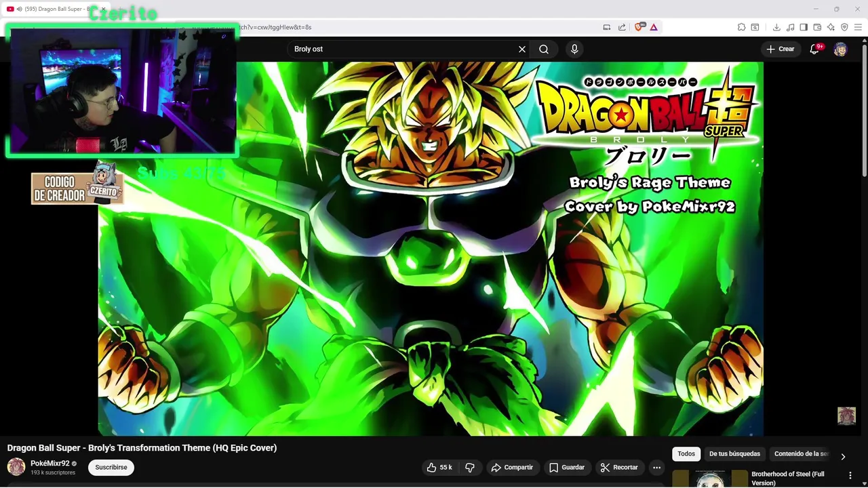The height and width of the screenshot is (488, 868).
Task: Open the Brave VPN shield icon
Action: point(844,27)
